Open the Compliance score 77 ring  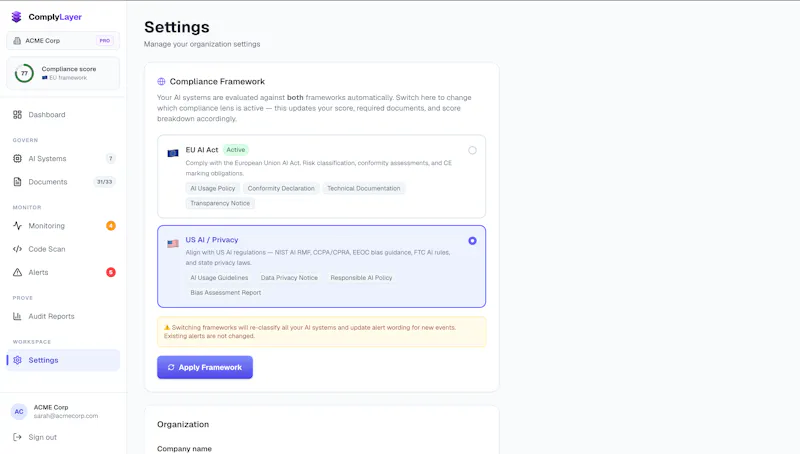tap(24, 73)
